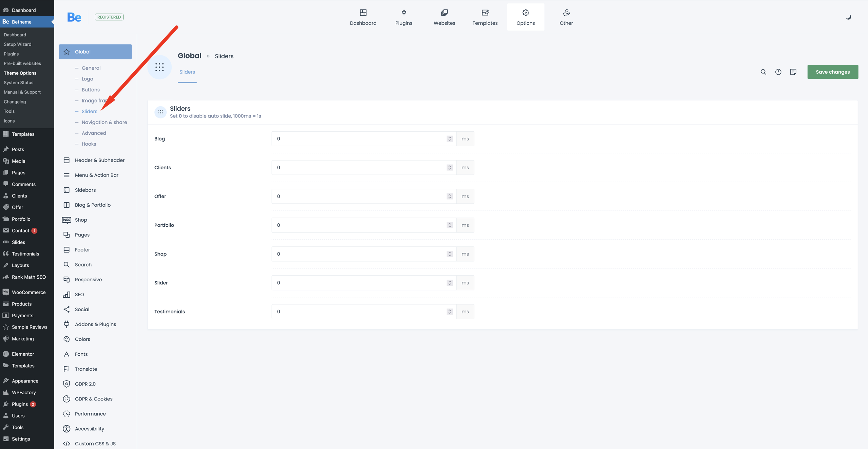Click the Blog field stepper arrows

(x=450, y=139)
